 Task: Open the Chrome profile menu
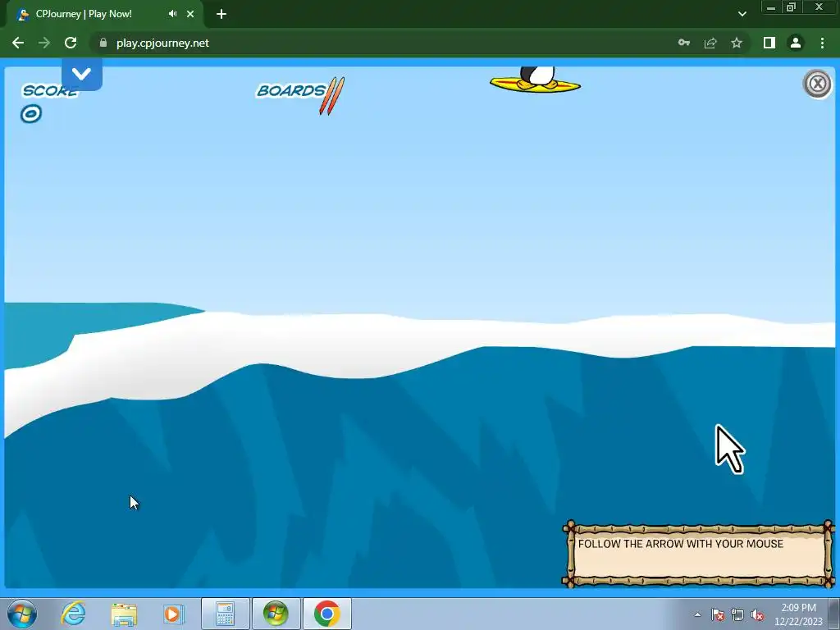pyautogui.click(x=796, y=43)
